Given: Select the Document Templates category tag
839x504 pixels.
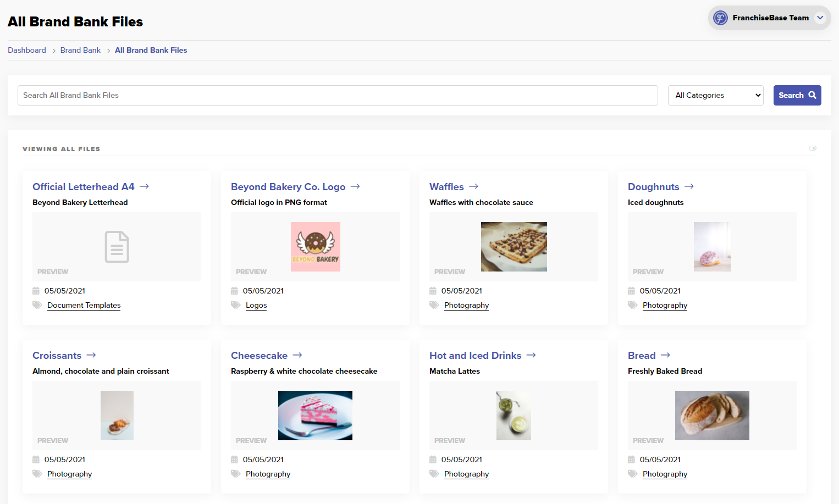Looking at the screenshot, I should click(84, 306).
